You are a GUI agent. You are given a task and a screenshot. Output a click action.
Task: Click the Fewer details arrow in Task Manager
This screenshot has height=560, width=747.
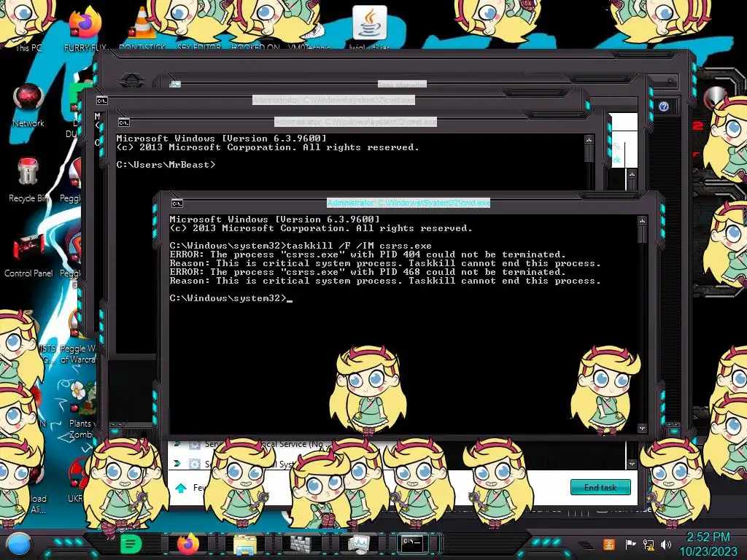(x=181, y=488)
